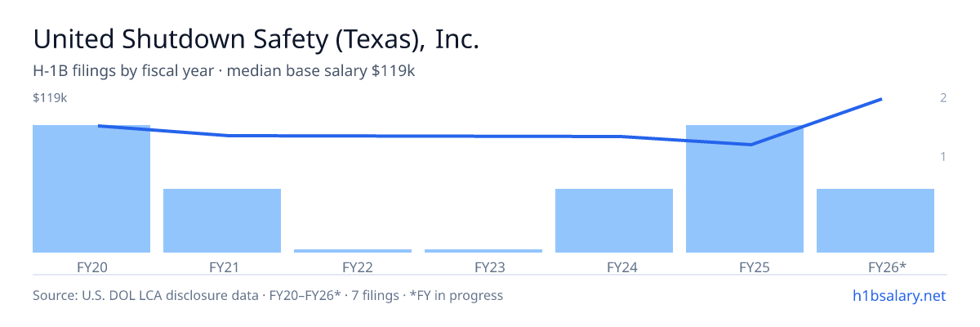This screenshot has width=980, height=327.
Task: Click the FY26* filings bar
Action: (875, 221)
